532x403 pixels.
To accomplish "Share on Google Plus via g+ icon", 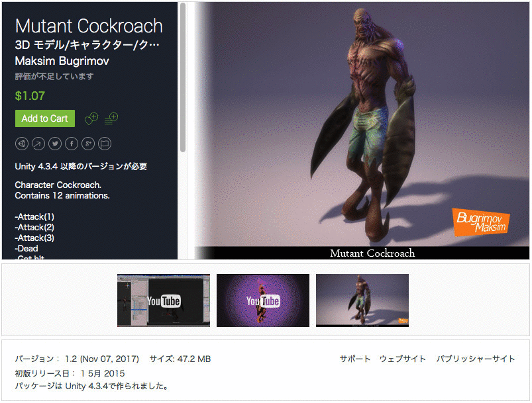I will [88, 144].
